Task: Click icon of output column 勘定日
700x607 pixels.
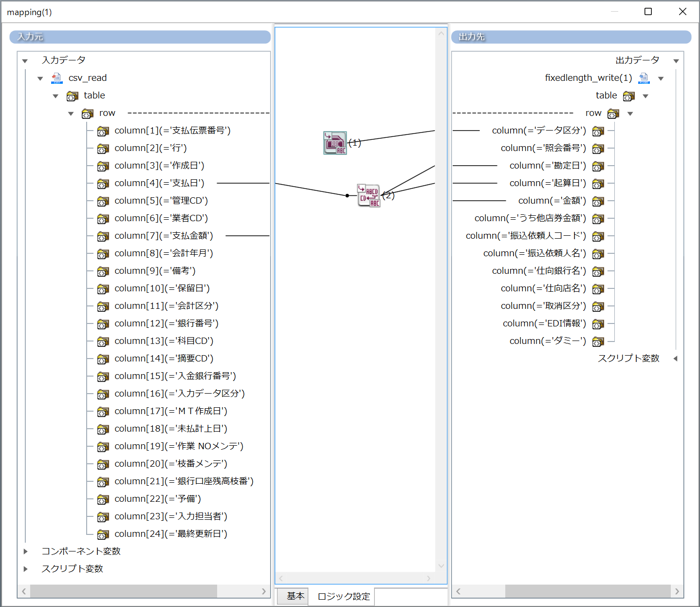Action: (598, 166)
